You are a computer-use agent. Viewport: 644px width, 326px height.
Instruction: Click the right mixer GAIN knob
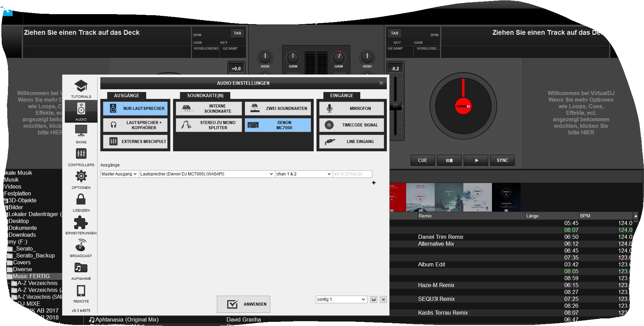(339, 57)
